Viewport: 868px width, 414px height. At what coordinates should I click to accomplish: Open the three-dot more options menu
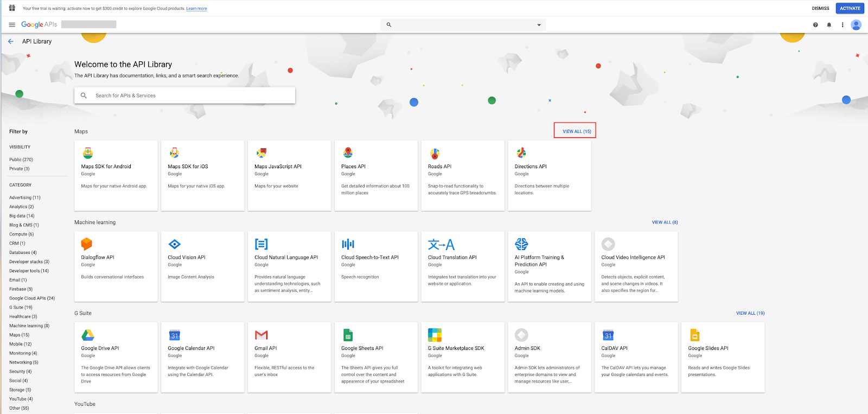point(843,25)
